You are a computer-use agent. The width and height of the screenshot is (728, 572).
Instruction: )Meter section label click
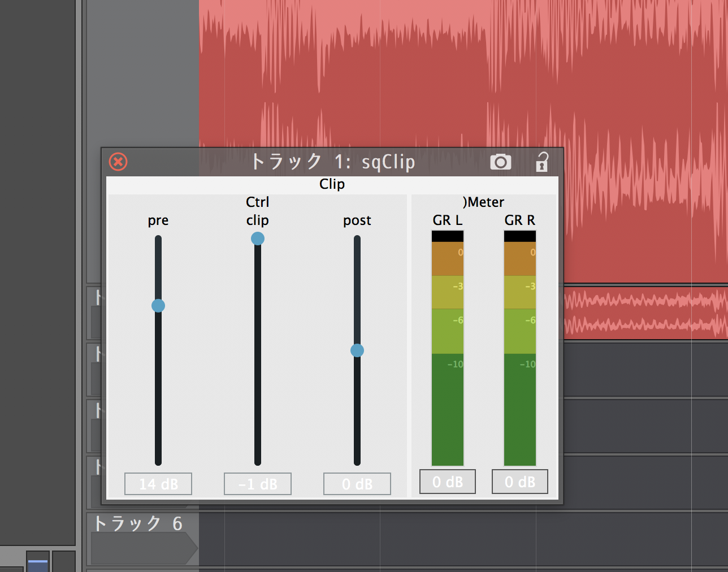click(484, 202)
